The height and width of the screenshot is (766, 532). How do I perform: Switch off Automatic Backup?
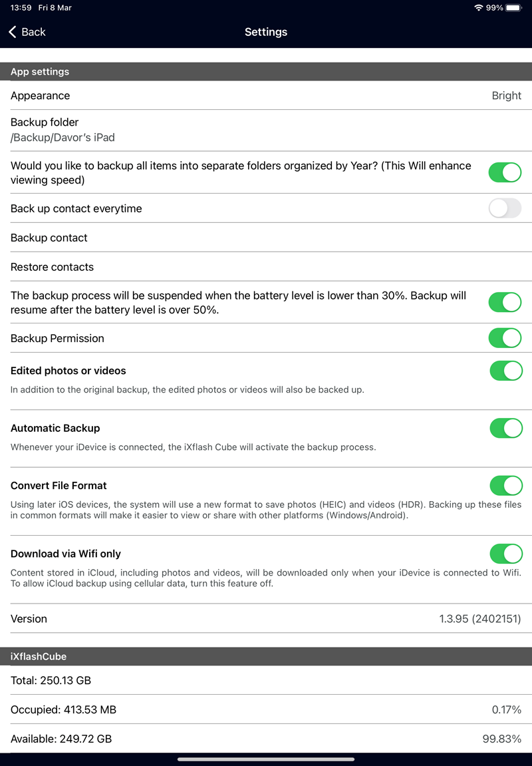pyautogui.click(x=505, y=428)
